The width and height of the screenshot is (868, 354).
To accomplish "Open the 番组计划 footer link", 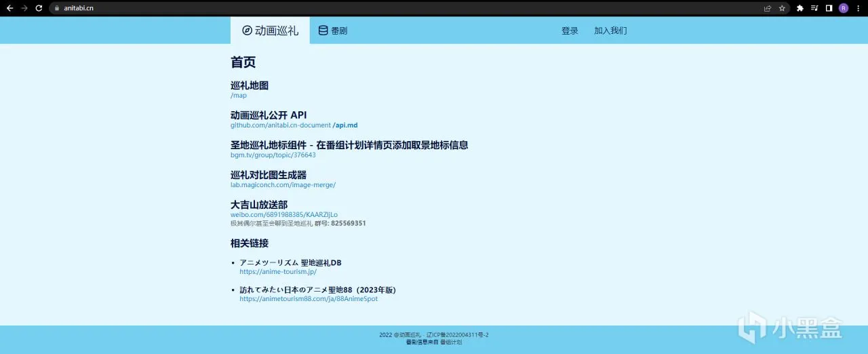I will point(450,342).
